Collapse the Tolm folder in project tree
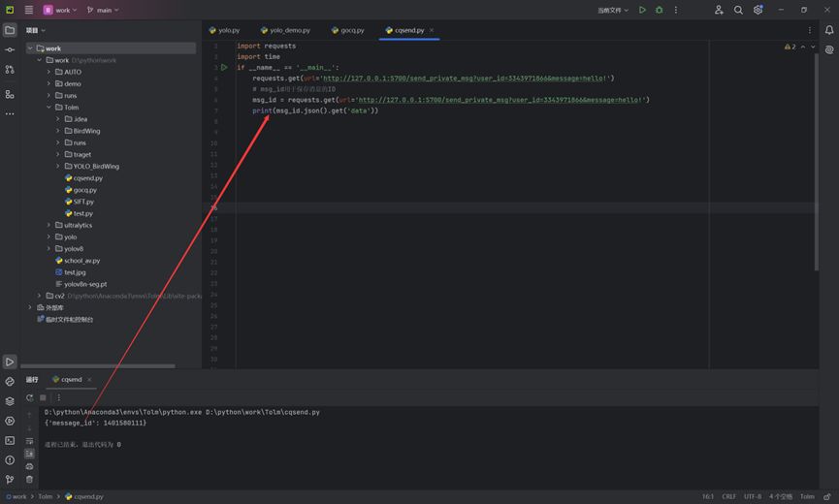The image size is (839, 504). point(48,108)
